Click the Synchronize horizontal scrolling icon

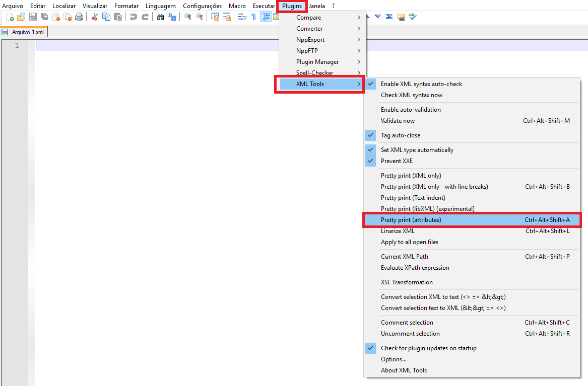coord(227,17)
